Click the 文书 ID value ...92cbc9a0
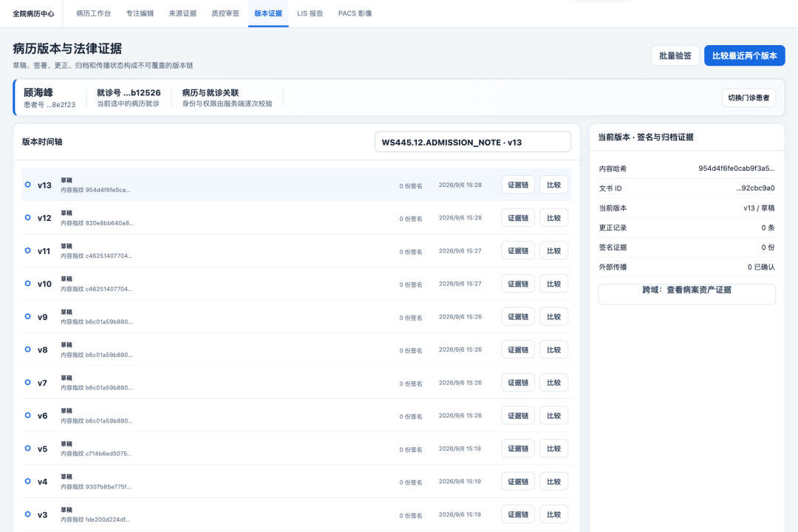Screen dimensions: 798x532 [x=755, y=188]
